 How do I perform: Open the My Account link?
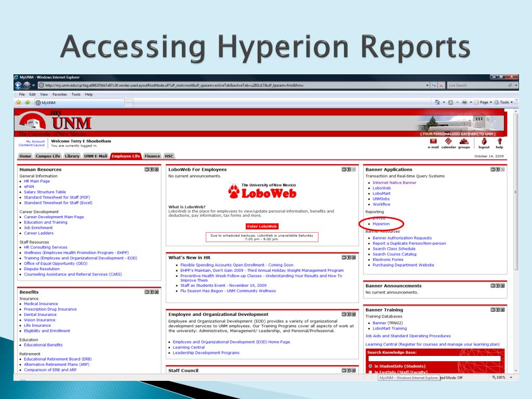[35, 141]
